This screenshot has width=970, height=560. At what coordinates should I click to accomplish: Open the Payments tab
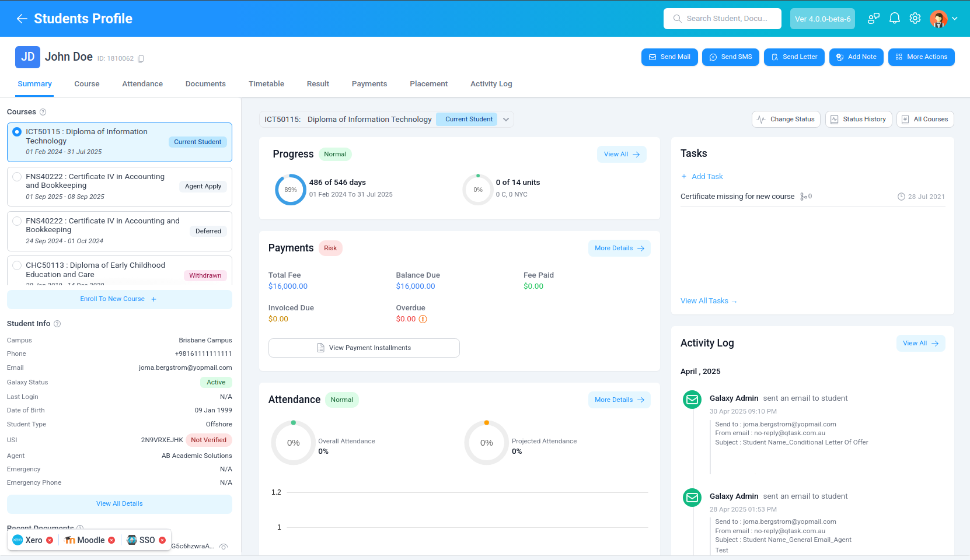point(369,84)
